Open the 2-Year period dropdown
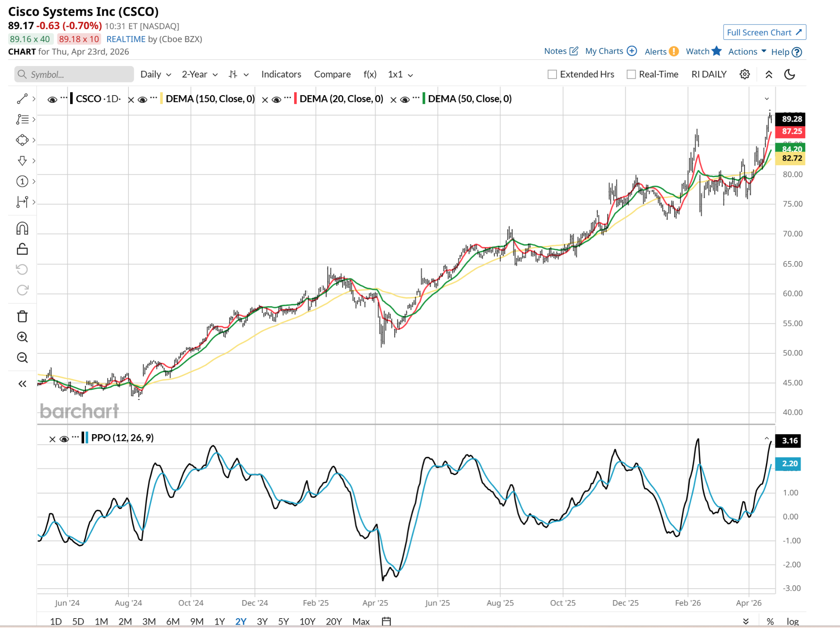This screenshot has height=628, width=840. tap(199, 74)
